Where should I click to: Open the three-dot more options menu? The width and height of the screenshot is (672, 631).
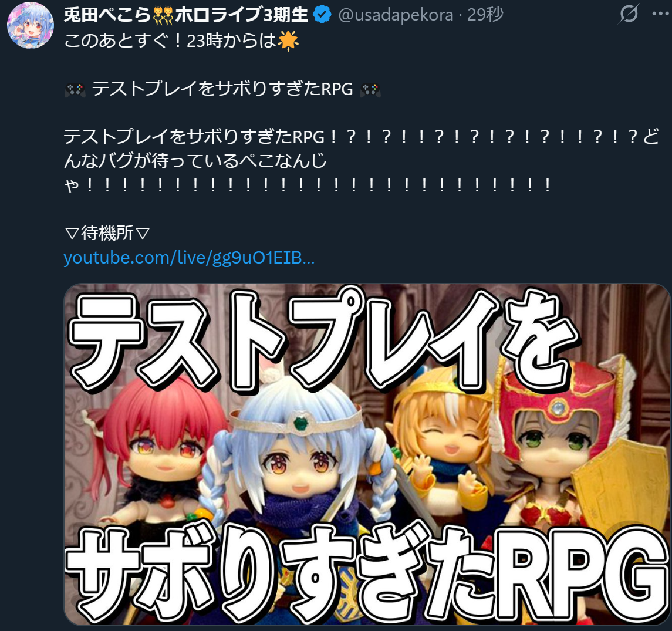coord(660,14)
